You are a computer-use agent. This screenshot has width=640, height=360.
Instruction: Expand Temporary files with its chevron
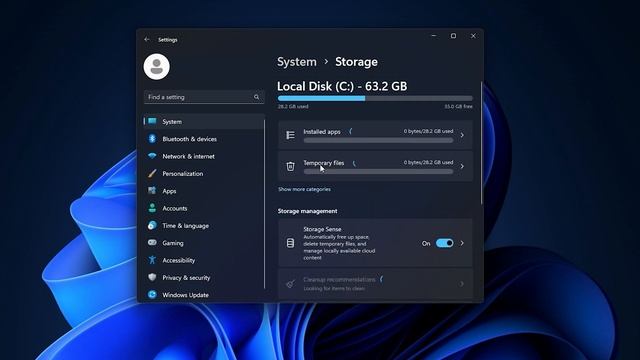[x=462, y=166]
